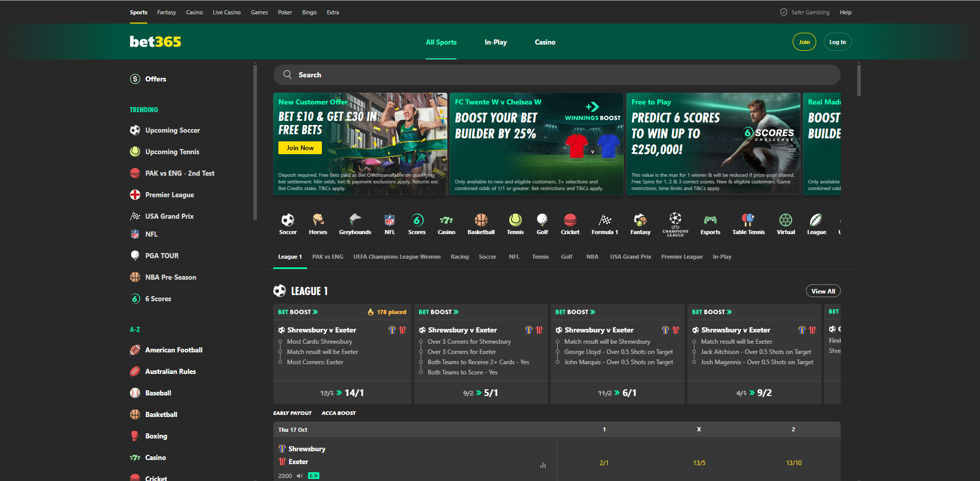Click the Safer Gambling shield icon
Image resolution: width=980 pixels, height=481 pixels.
tap(783, 12)
